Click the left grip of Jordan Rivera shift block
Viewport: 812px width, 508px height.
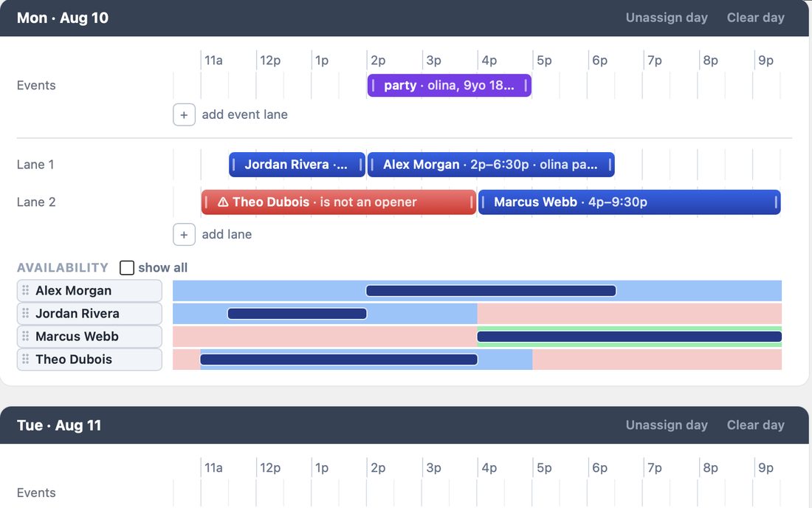tap(233, 165)
